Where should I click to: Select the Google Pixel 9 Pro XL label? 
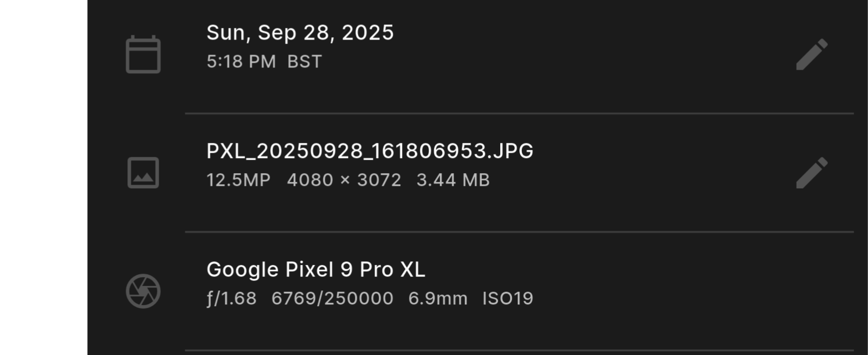(315, 270)
